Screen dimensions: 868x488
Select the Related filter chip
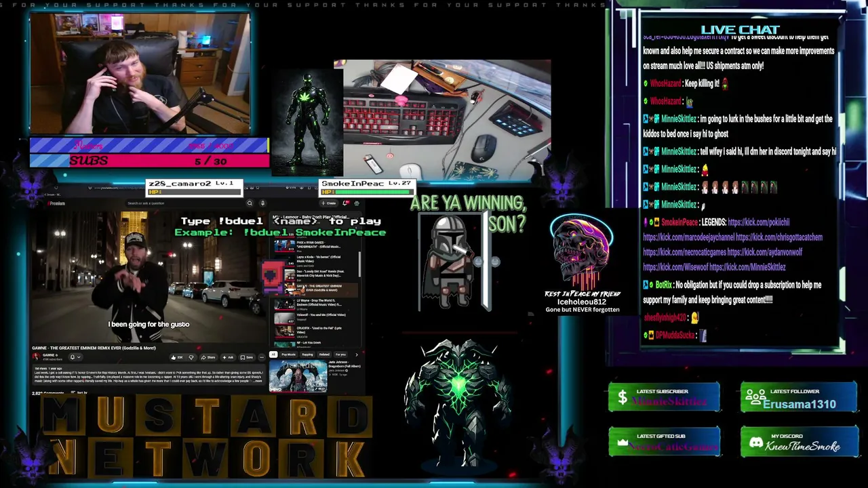(324, 354)
